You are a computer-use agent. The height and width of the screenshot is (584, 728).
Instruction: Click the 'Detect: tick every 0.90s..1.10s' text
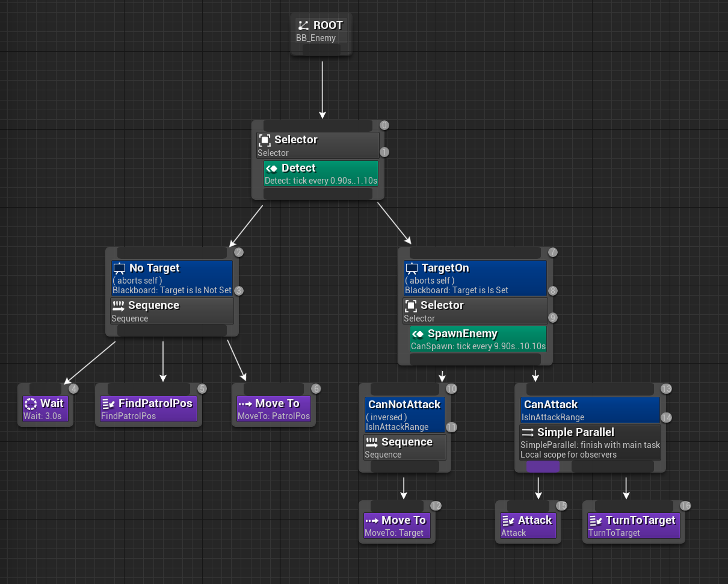point(321,181)
